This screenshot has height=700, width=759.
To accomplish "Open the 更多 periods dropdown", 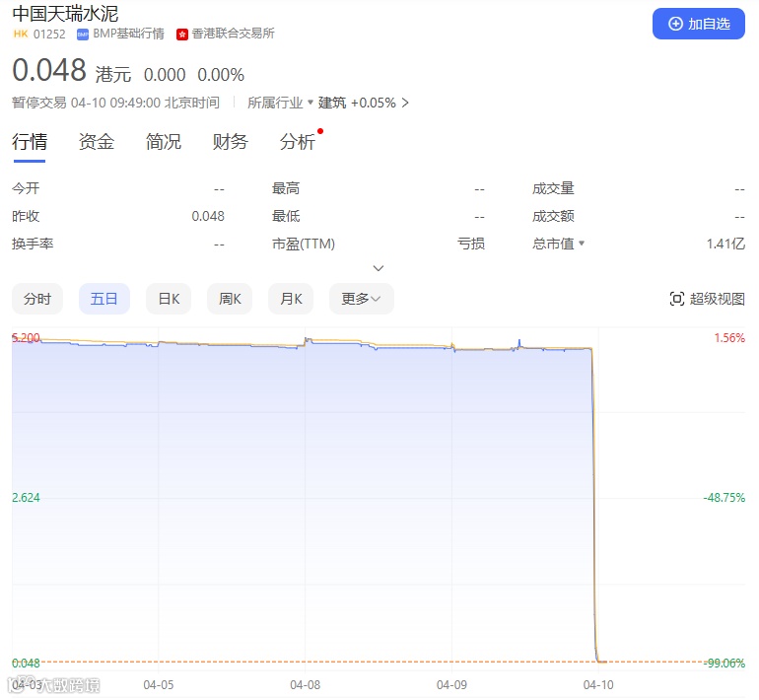I will 361,299.
